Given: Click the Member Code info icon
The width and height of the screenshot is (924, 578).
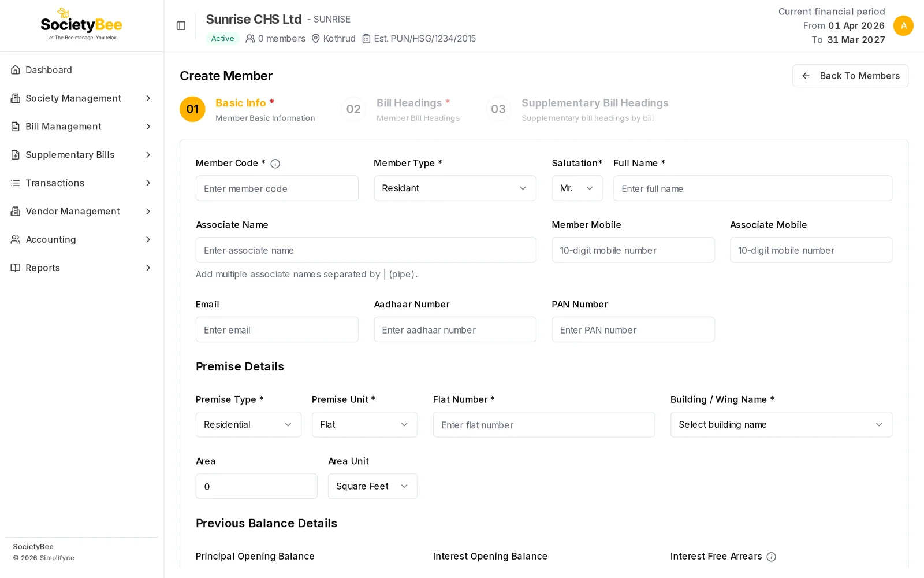Looking at the screenshot, I should (x=275, y=164).
